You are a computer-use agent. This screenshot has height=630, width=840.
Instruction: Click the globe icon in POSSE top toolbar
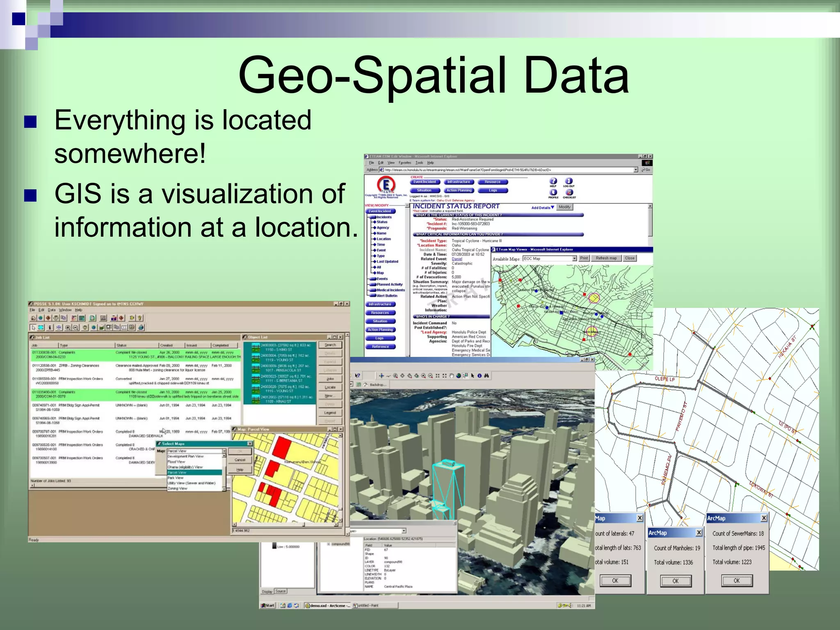(x=41, y=318)
